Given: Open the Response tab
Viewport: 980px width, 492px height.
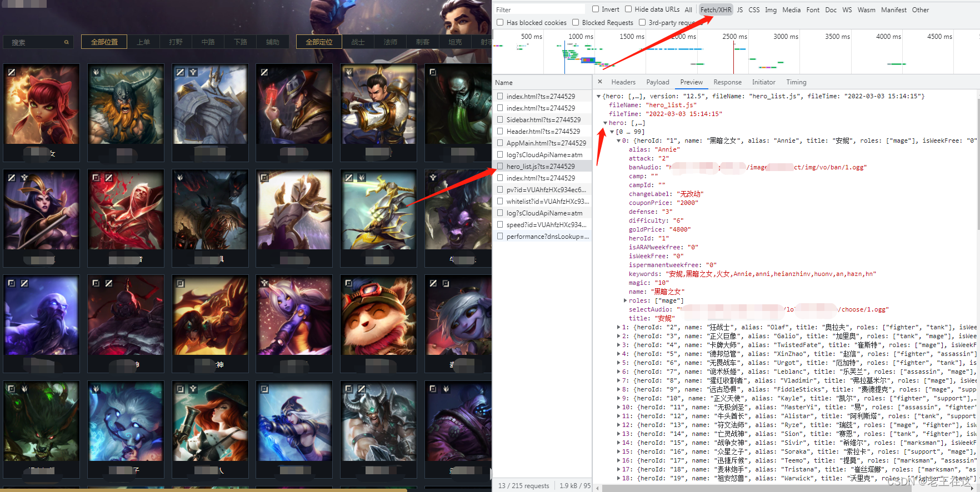Looking at the screenshot, I should coord(727,82).
